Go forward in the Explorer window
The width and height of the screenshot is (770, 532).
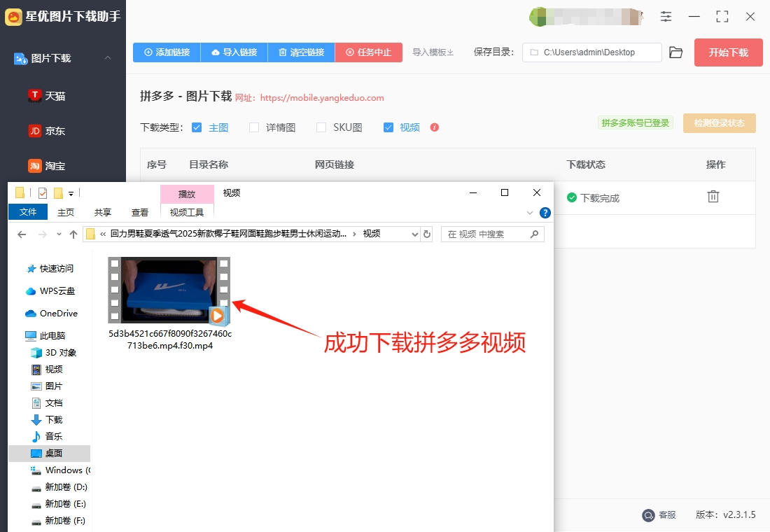pyautogui.click(x=43, y=234)
